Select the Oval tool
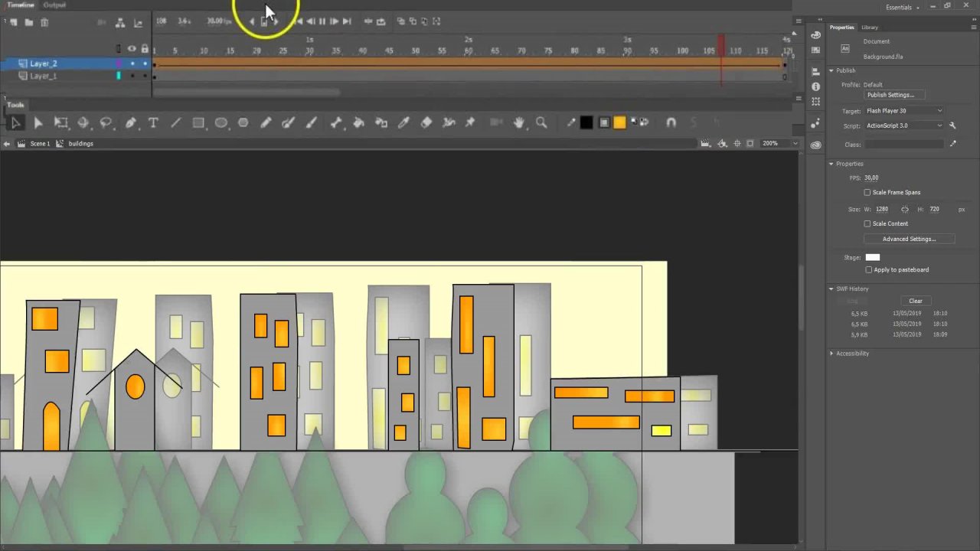 221,122
